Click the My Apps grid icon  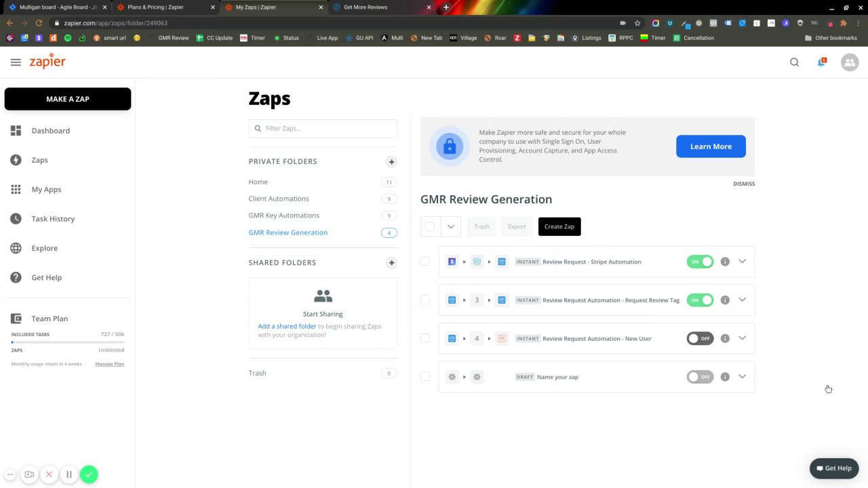(16, 190)
